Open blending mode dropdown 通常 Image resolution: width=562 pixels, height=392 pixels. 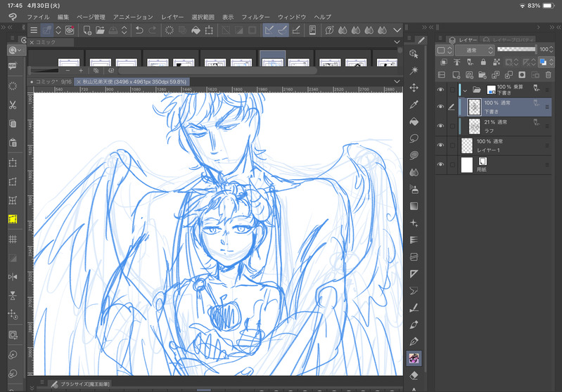[x=475, y=50]
